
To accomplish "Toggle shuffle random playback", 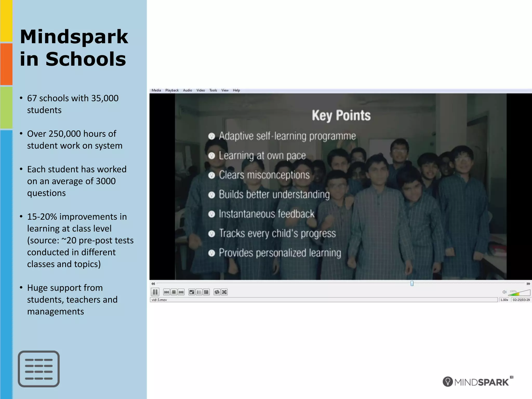I will click(224, 292).
